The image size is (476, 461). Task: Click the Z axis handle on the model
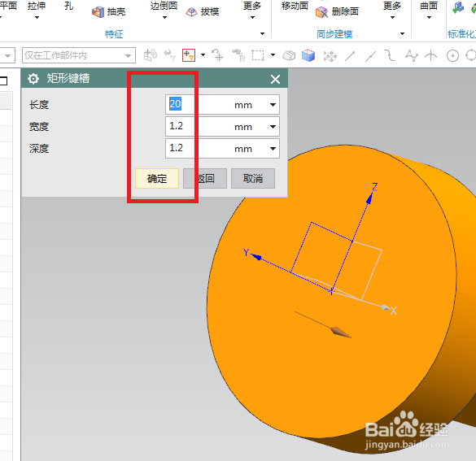[370, 198]
